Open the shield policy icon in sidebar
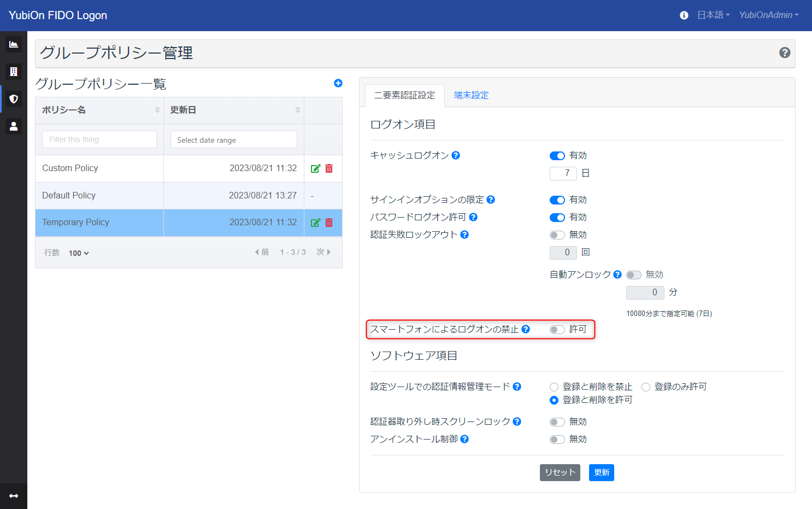 14,99
